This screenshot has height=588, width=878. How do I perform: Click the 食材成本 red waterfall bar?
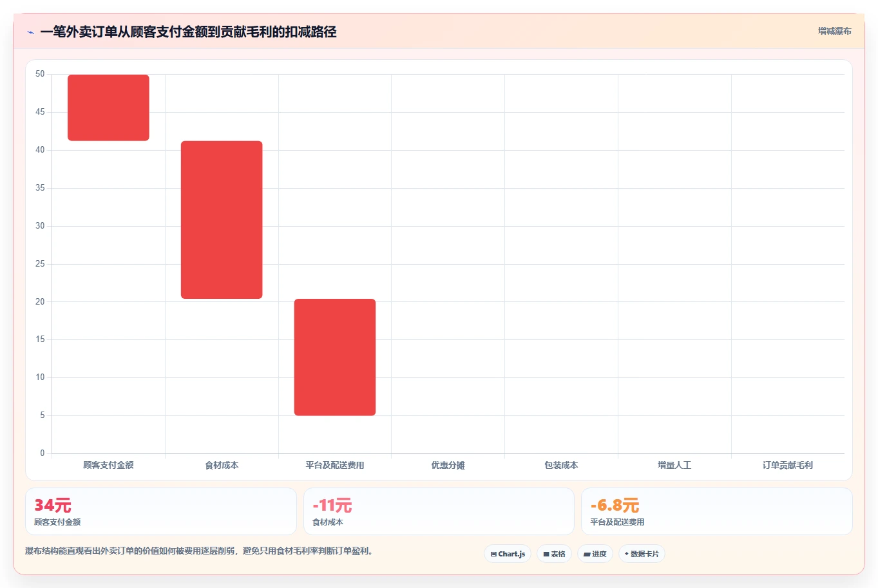tap(222, 220)
